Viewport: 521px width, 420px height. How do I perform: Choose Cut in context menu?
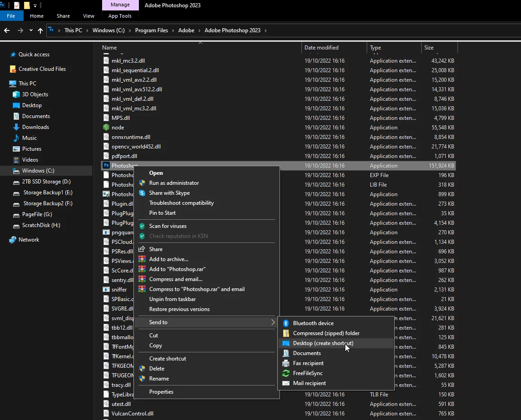153,336
